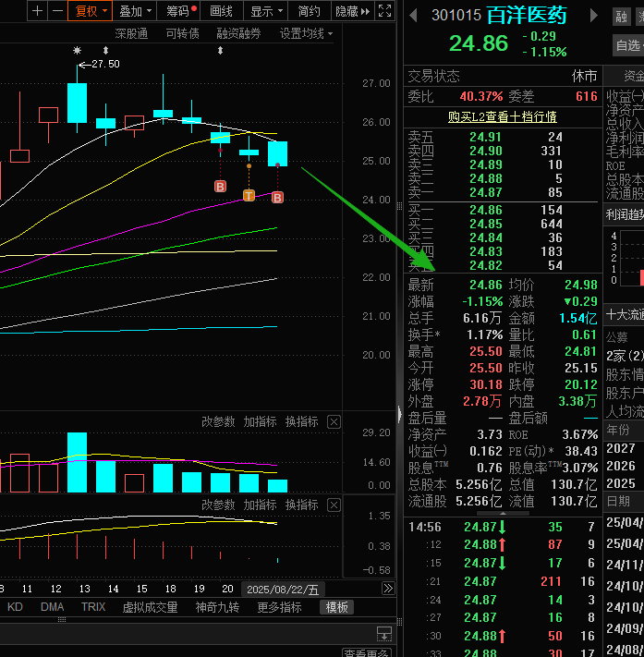Open 更多指标 tab

279,607
